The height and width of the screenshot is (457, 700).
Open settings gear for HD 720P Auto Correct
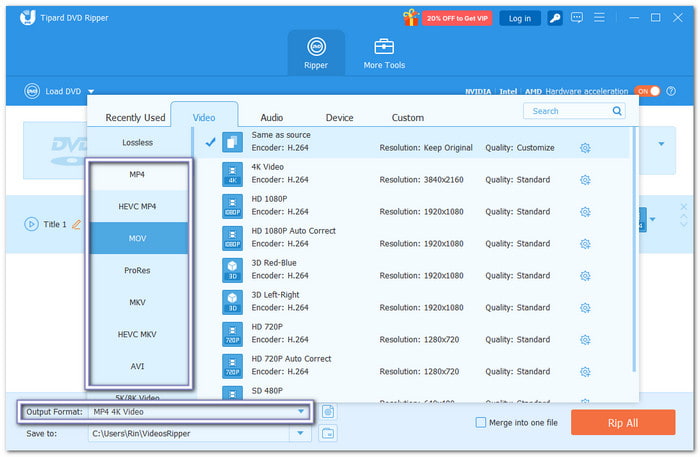pos(585,372)
